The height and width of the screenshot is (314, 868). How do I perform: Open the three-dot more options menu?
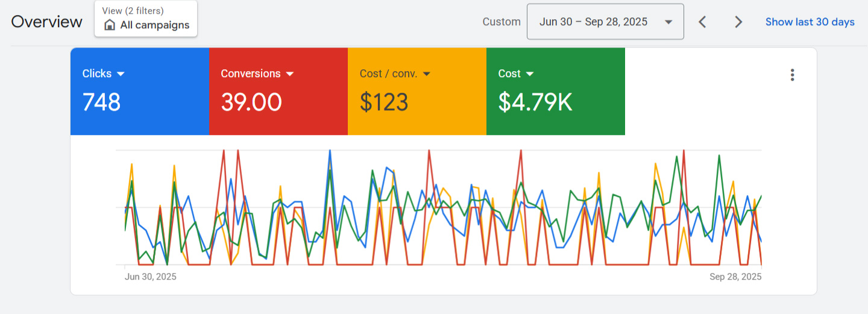(x=792, y=75)
